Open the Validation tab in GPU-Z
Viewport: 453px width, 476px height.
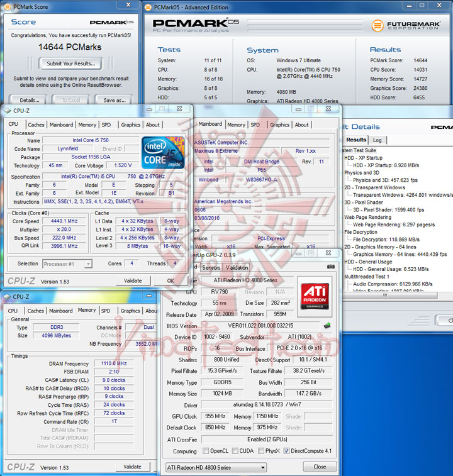[x=237, y=267]
